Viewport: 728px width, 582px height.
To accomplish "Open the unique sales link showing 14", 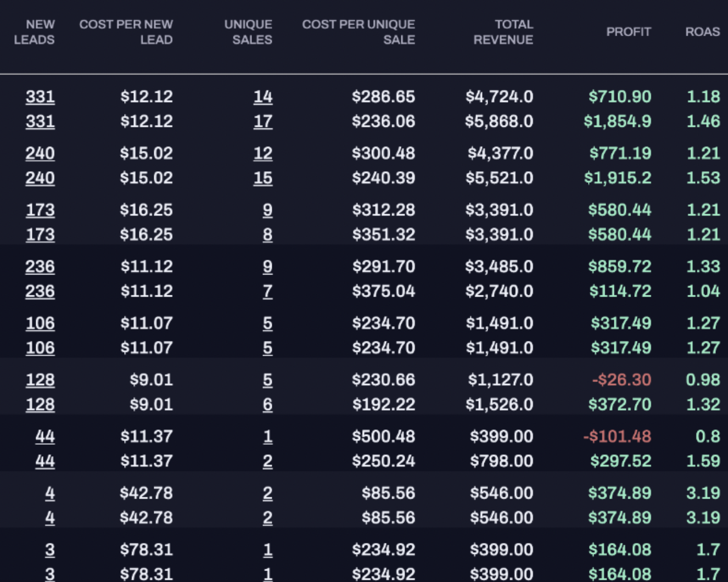I will coord(263,97).
